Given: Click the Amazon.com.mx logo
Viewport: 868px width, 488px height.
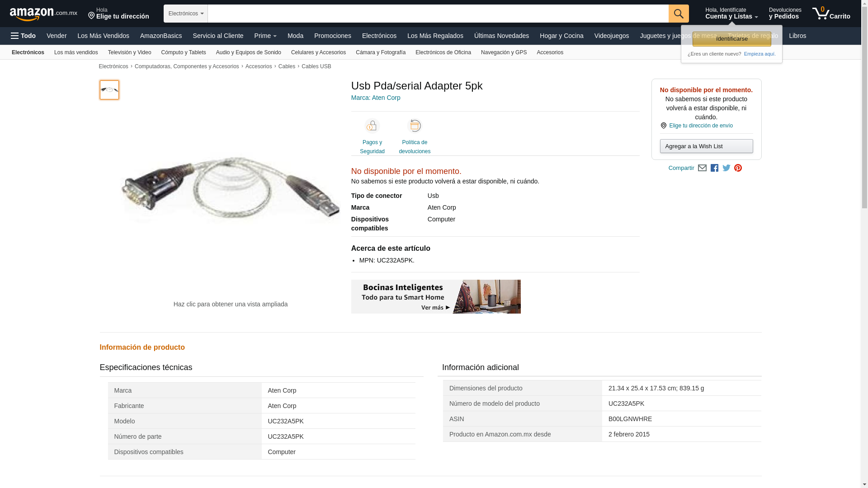Looking at the screenshot, I should tap(43, 14).
